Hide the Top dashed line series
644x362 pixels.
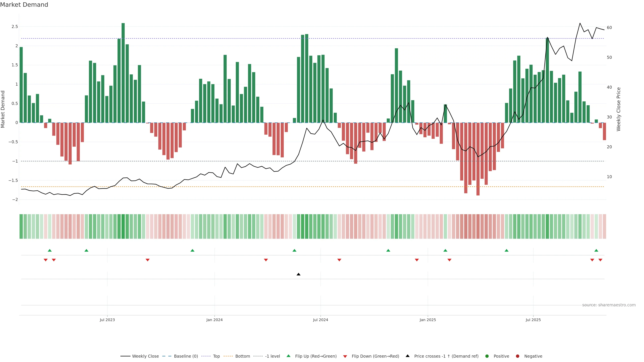[216, 356]
